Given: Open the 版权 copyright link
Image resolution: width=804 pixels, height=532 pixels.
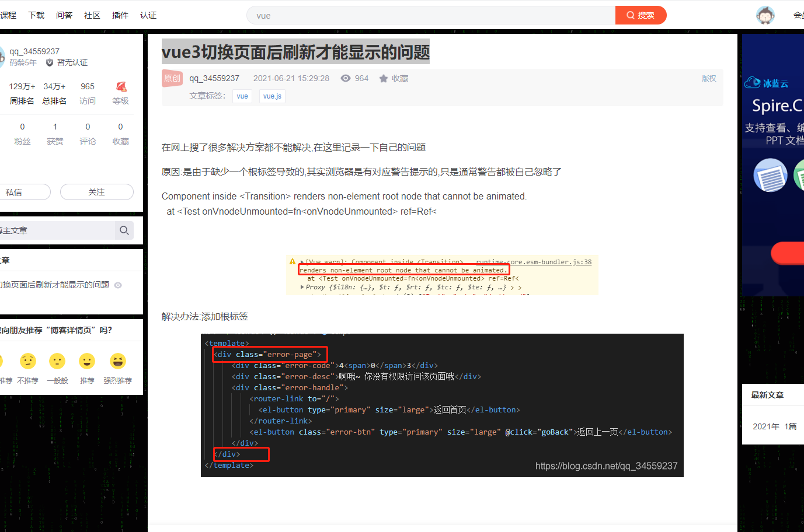Looking at the screenshot, I should 709,78.
